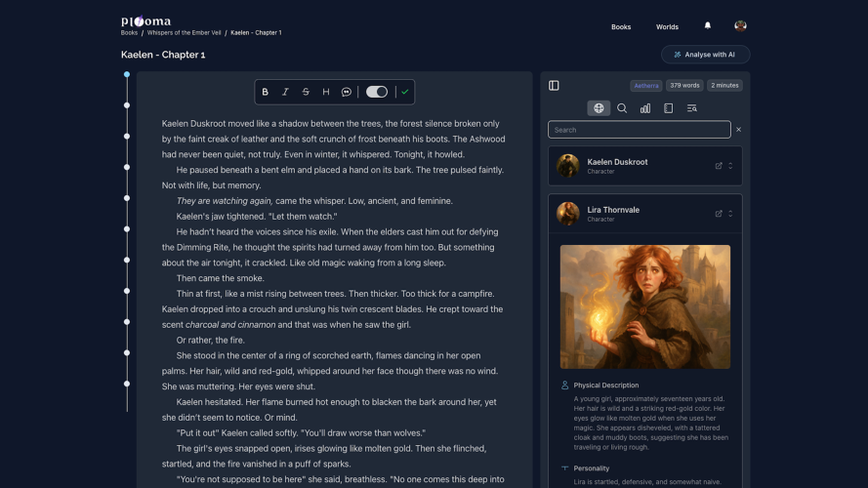Go to Books in breadcrumb
Viewport: 868px width, 488px height.
click(x=129, y=32)
